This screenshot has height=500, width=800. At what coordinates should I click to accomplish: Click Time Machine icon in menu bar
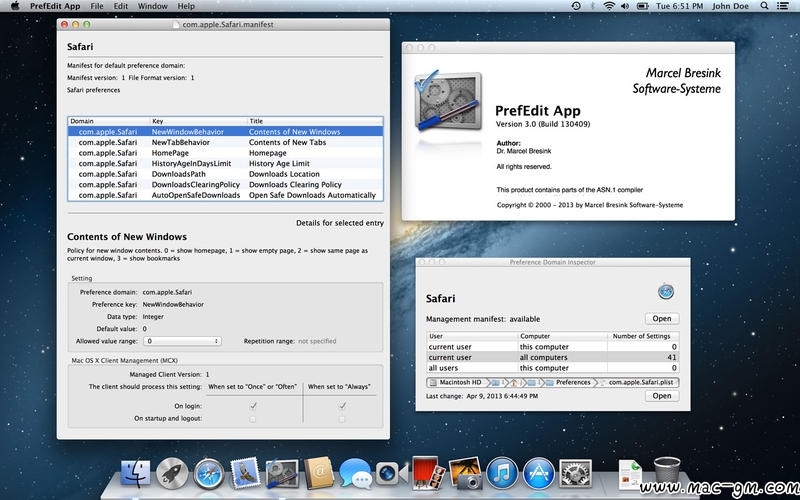[576, 6]
